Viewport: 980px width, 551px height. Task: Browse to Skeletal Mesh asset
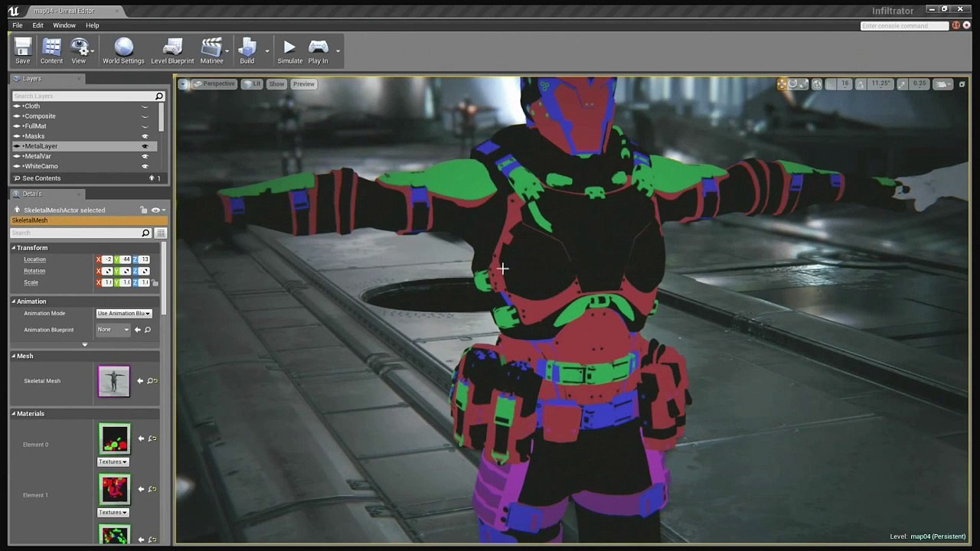(x=152, y=380)
